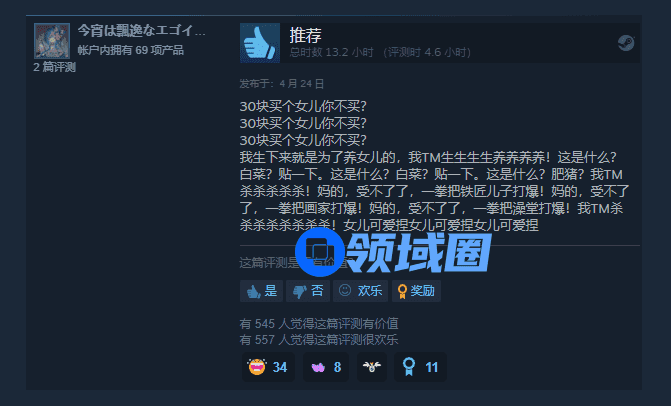Click the 领域圈 watermark text
This screenshot has width=671, height=406.
[418, 252]
